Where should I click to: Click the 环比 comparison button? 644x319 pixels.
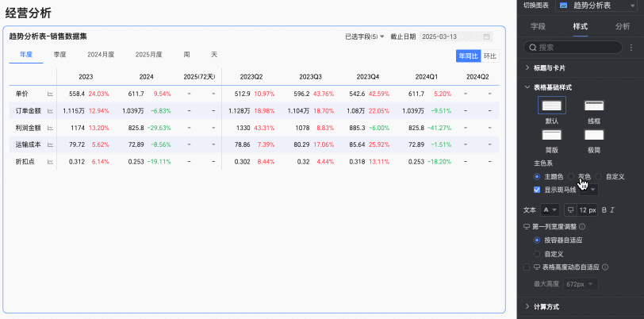point(489,56)
